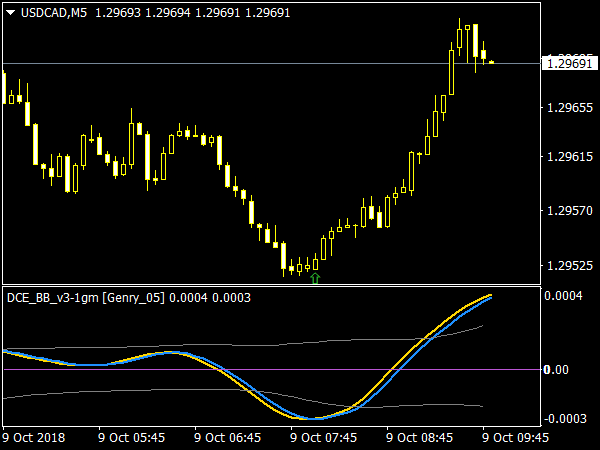The width and height of the screenshot is (600, 450).
Task: Open the chart dropdown triangle beside USDCAD,M5
Action: tap(11, 13)
